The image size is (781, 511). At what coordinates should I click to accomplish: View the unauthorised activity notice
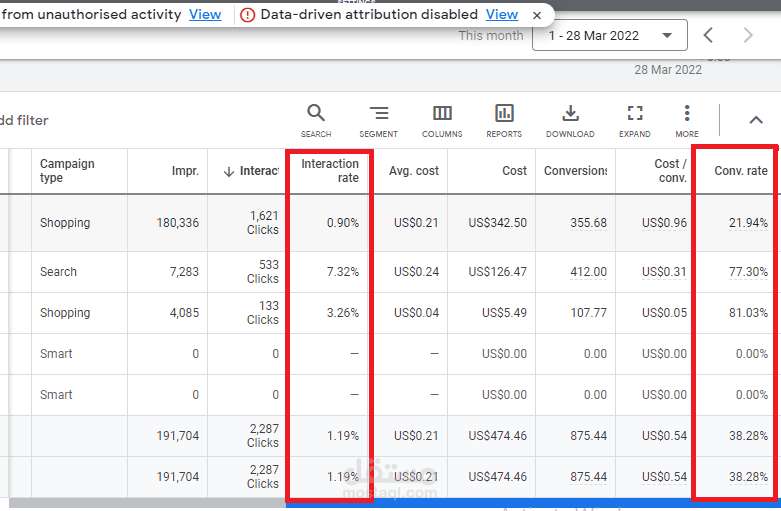click(205, 14)
